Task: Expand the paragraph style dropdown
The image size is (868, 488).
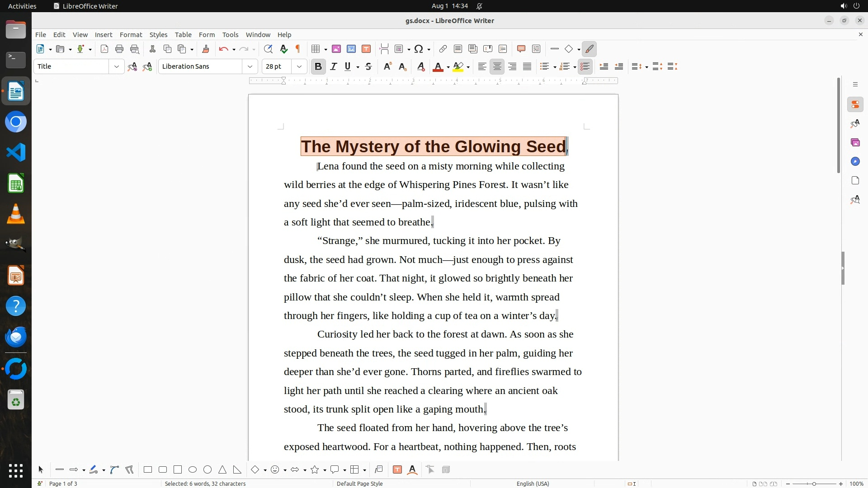Action: point(117,67)
